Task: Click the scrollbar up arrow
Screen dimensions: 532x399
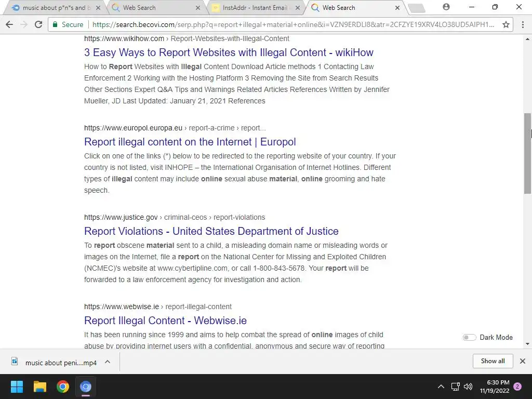Action: point(528,39)
